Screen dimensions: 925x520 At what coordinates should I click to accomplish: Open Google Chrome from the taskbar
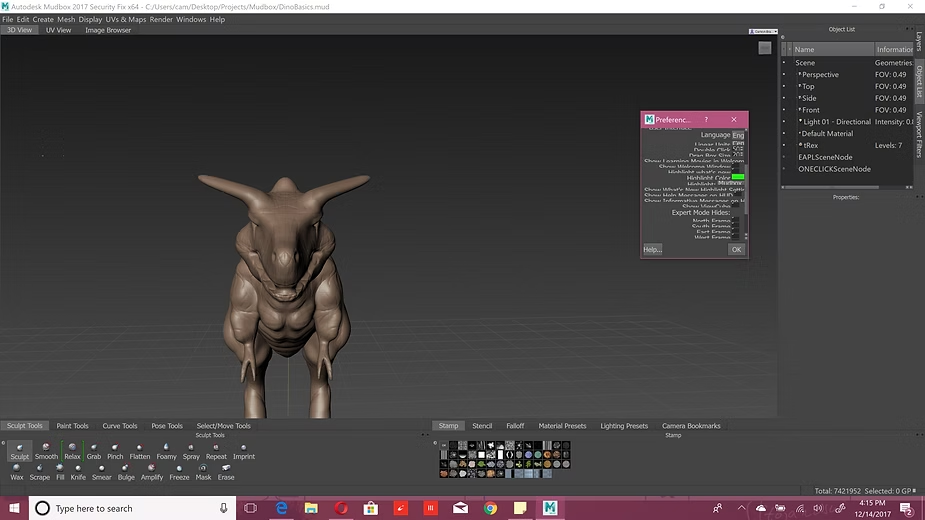[x=490, y=508]
